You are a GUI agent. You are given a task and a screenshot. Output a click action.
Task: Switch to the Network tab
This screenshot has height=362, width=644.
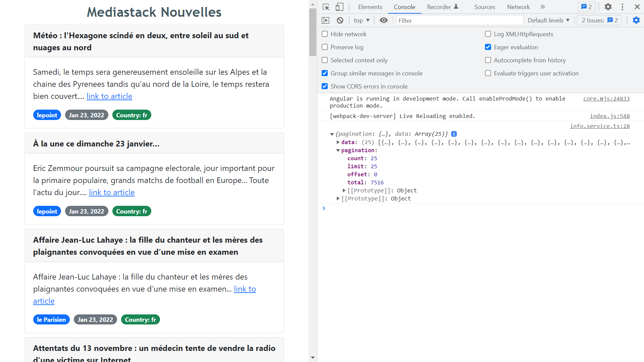(x=518, y=7)
